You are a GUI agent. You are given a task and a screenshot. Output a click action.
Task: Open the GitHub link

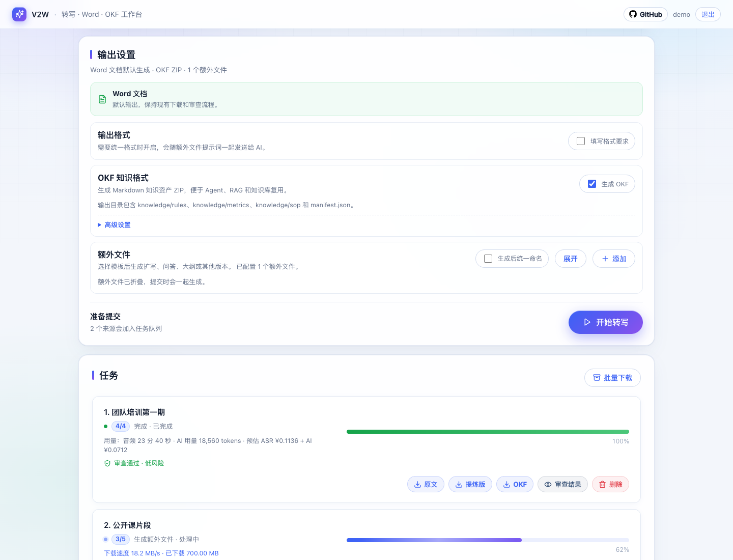click(x=645, y=14)
